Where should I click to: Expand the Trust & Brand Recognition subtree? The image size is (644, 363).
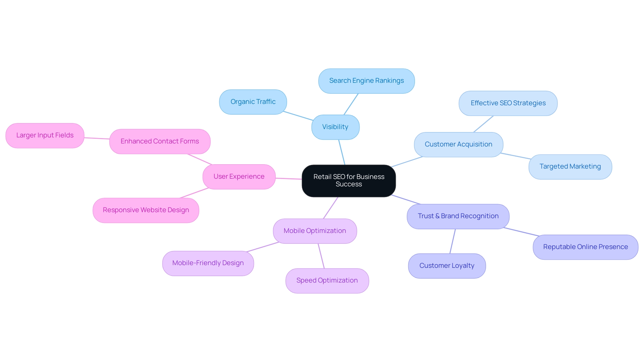click(458, 216)
